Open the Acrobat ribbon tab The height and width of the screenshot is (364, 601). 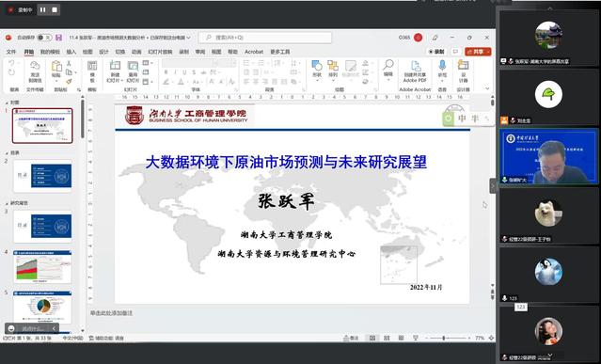coord(254,52)
